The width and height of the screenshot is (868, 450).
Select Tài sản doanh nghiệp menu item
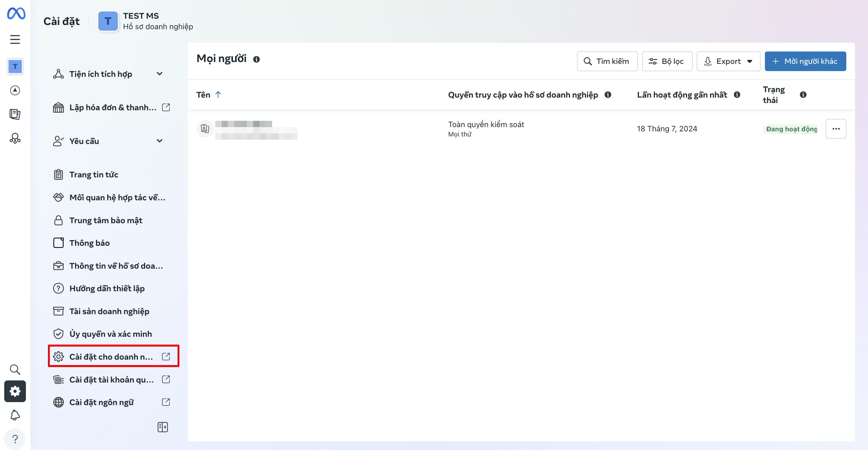click(109, 311)
